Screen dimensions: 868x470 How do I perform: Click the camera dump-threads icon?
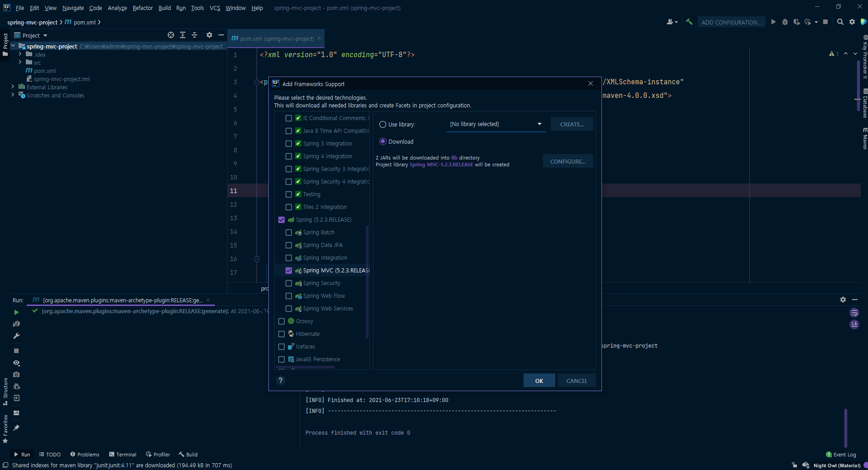coord(16,374)
